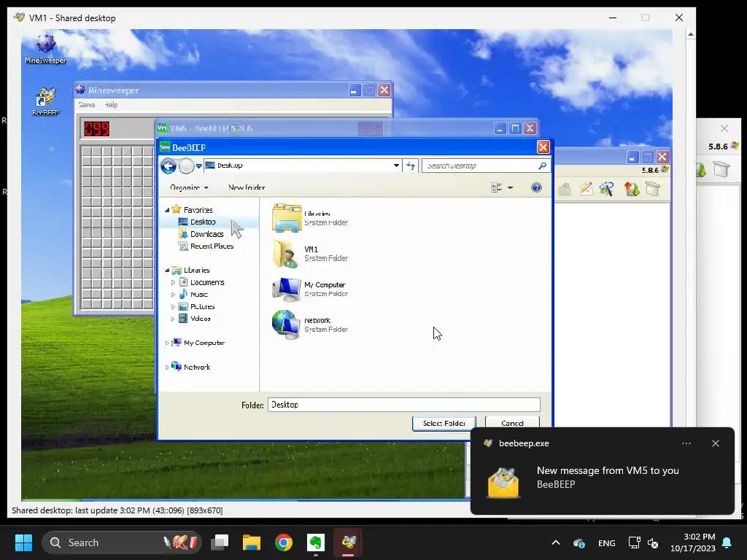The height and width of the screenshot is (560, 747).
Task: Click the muted volume icon in tray
Action: pyautogui.click(x=653, y=542)
